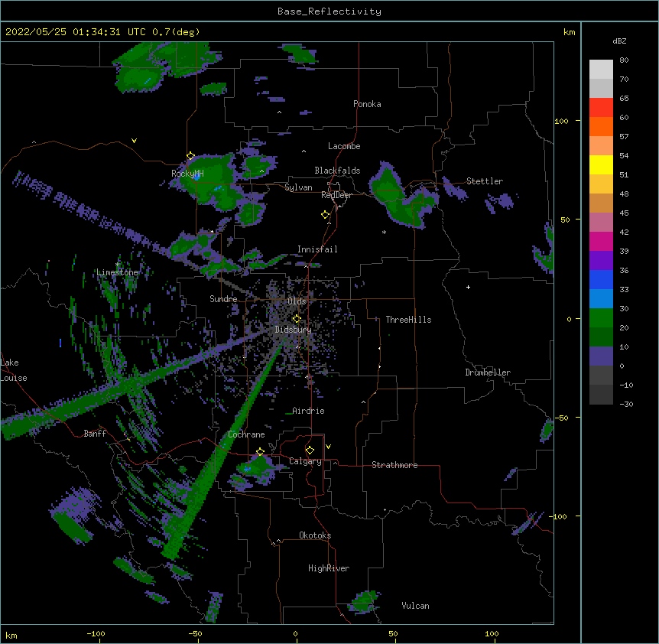Click the Innisfail city label
This screenshot has height=644, width=659.
pyautogui.click(x=317, y=249)
